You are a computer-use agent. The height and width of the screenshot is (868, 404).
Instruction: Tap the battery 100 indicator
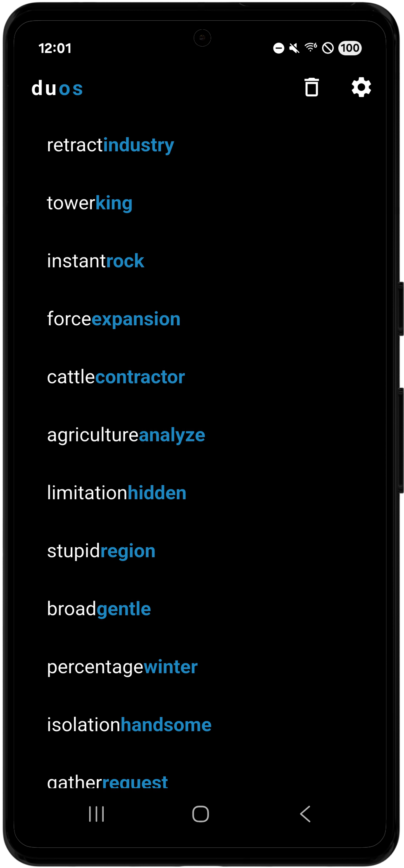[350, 48]
